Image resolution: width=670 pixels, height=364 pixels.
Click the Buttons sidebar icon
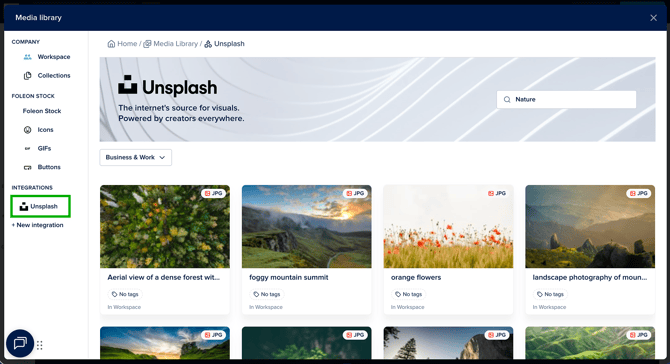[x=28, y=167]
